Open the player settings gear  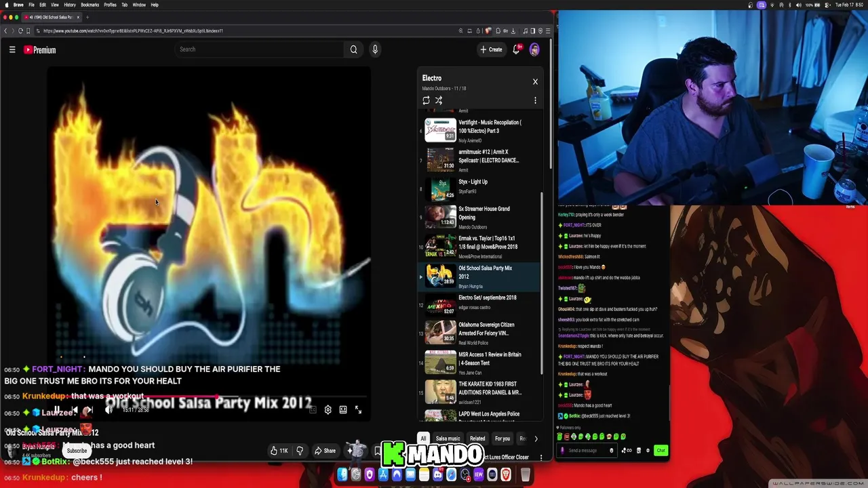(x=328, y=410)
